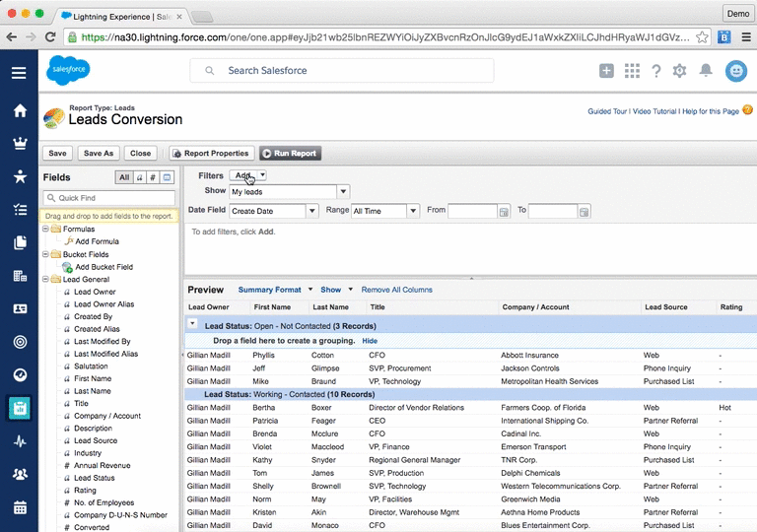This screenshot has width=757, height=532.
Task: Click the Run Report button
Action: point(290,154)
